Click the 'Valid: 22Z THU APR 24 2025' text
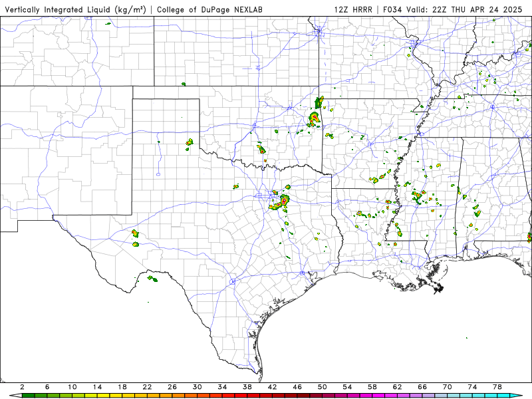The image size is (532, 399). (464, 9)
